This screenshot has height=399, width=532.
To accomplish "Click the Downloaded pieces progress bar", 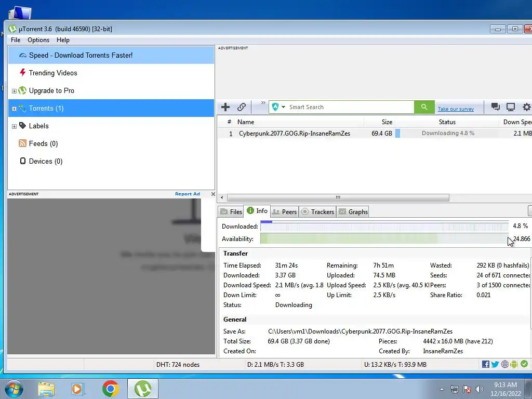I will pos(384,227).
